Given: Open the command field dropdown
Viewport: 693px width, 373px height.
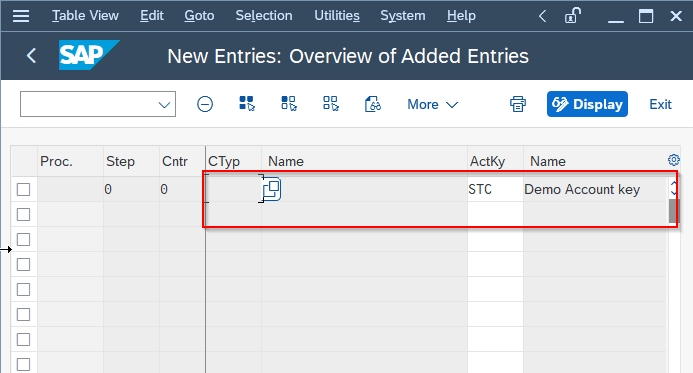Looking at the screenshot, I should (164, 105).
